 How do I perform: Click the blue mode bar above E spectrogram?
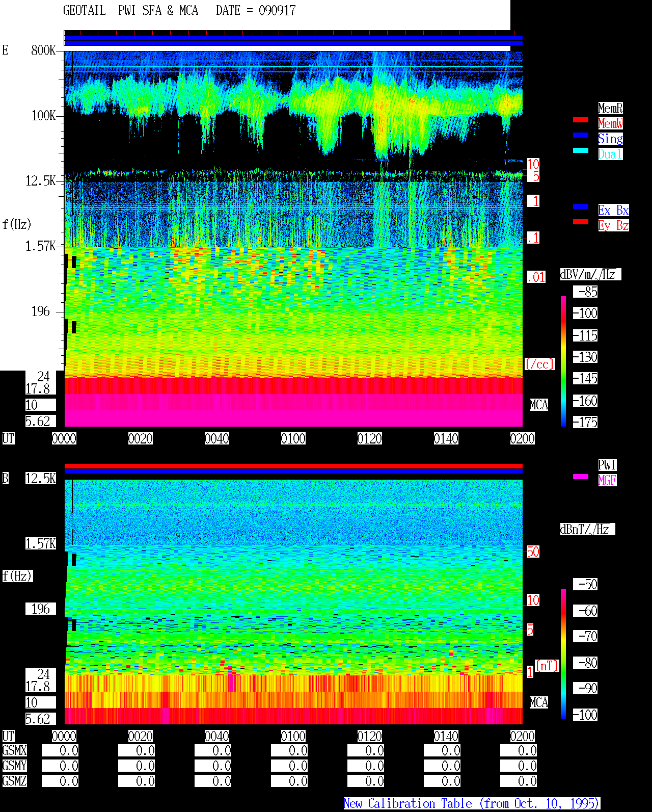click(293, 40)
